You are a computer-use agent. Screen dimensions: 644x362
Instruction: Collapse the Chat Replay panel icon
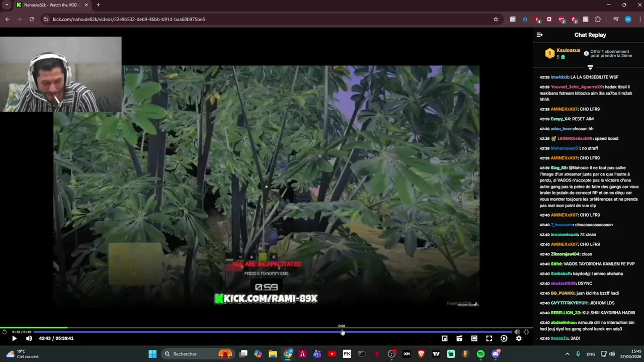[539, 35]
